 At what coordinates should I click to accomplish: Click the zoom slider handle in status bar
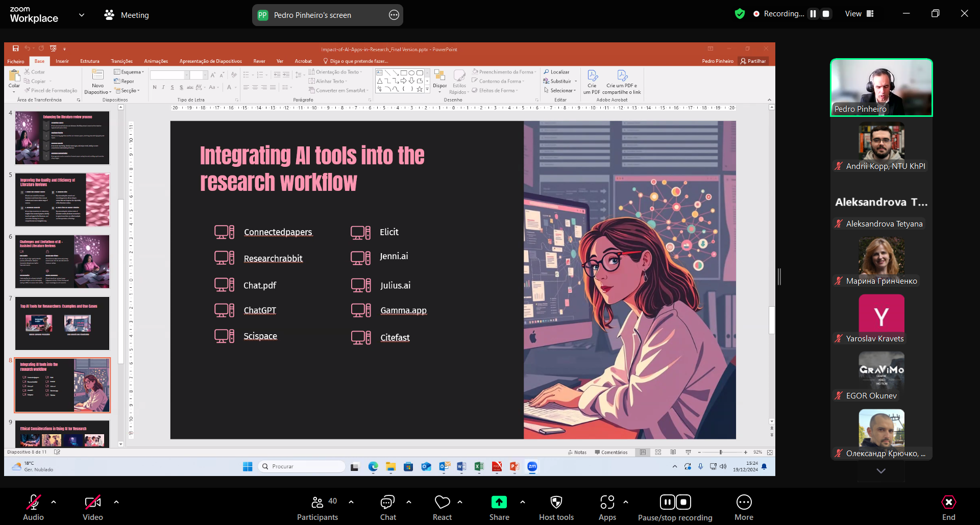click(x=721, y=452)
